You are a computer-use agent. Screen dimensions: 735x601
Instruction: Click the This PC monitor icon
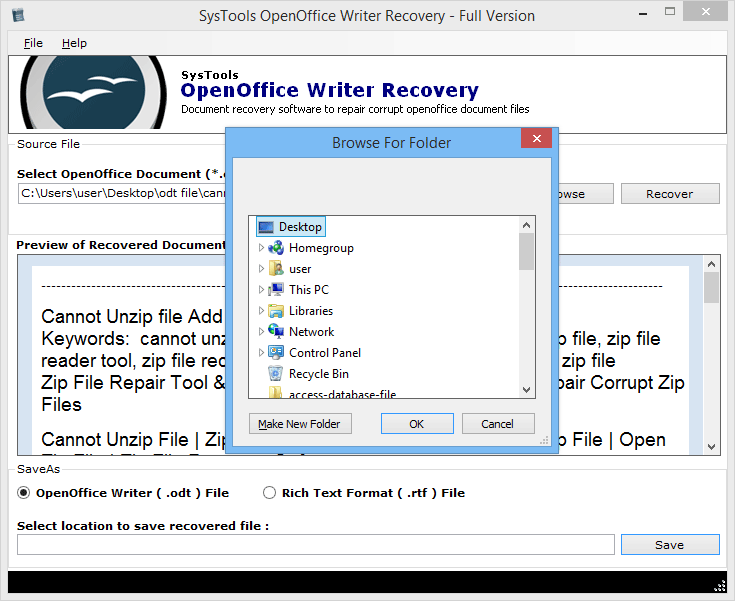click(276, 290)
